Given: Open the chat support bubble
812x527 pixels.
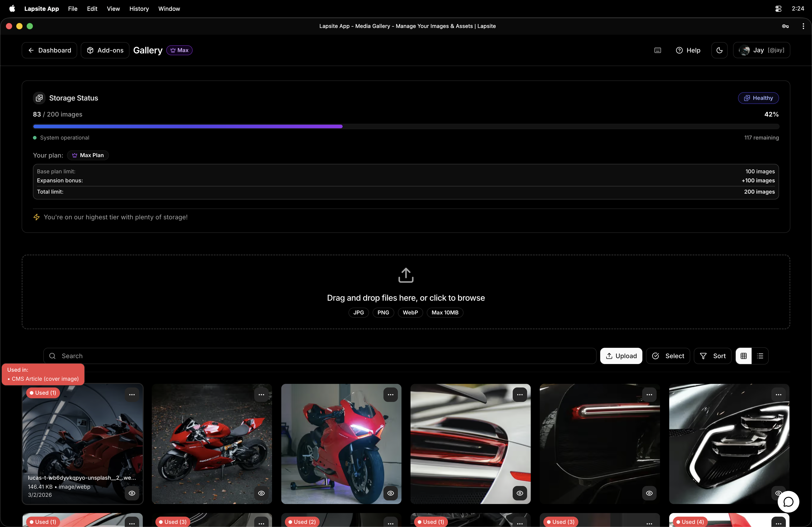Looking at the screenshot, I should (788, 502).
